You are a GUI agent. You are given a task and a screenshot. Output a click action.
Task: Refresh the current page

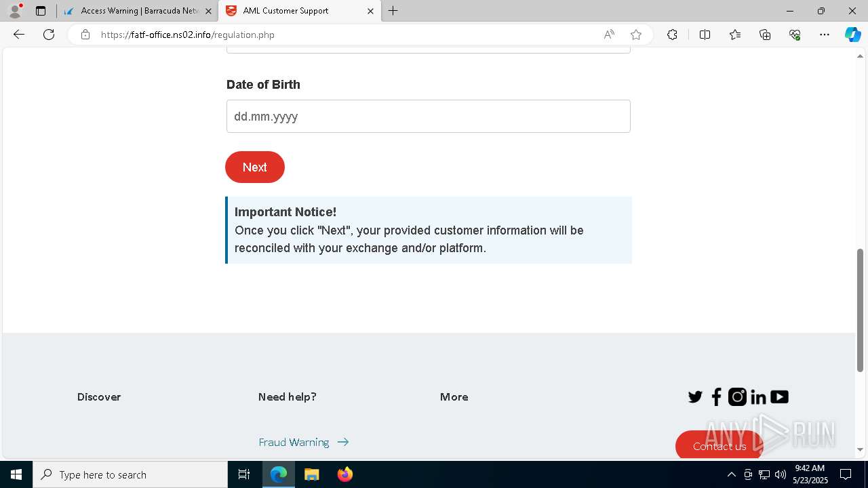(x=49, y=35)
